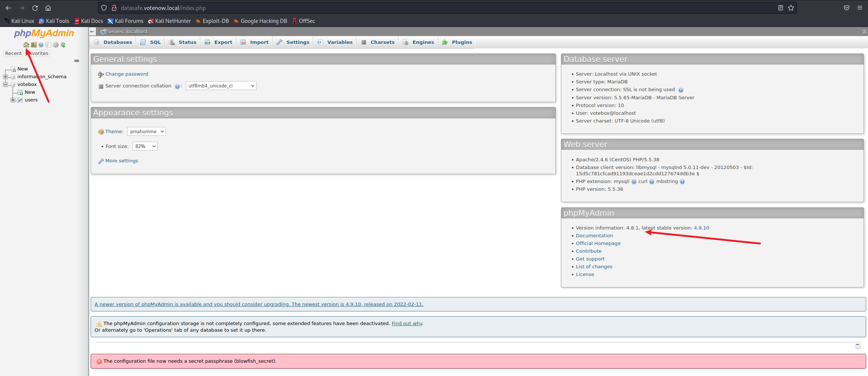Open the Charsets tab
Viewport: 868px width, 376px height.
[378, 42]
